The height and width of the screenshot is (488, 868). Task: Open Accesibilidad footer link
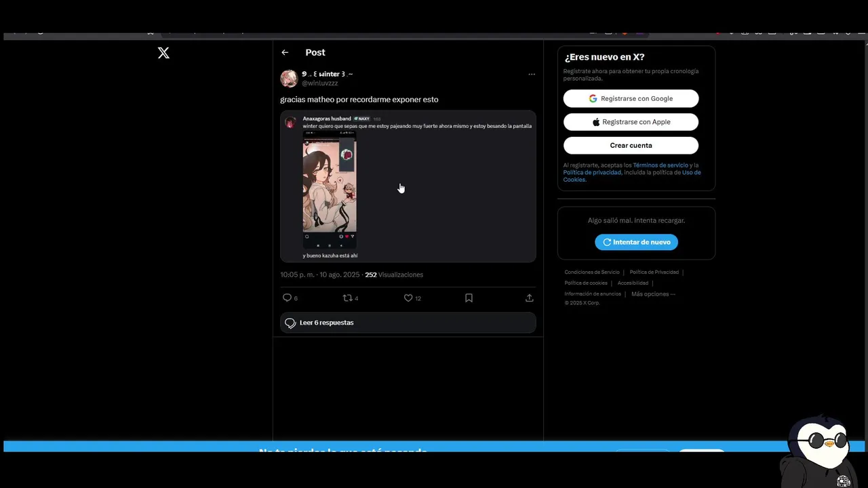tap(633, 283)
